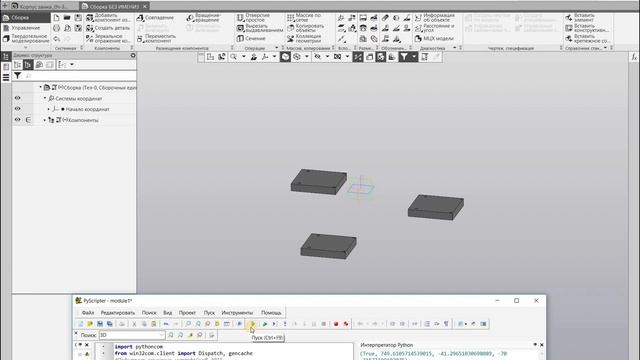Toggle shaded display mode in view toolbar
This screenshot has height=360, width=640.
click(x=285, y=57)
